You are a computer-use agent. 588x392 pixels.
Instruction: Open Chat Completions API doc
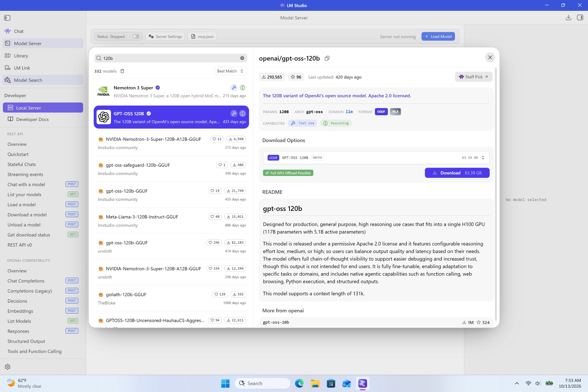[x=43, y=281]
